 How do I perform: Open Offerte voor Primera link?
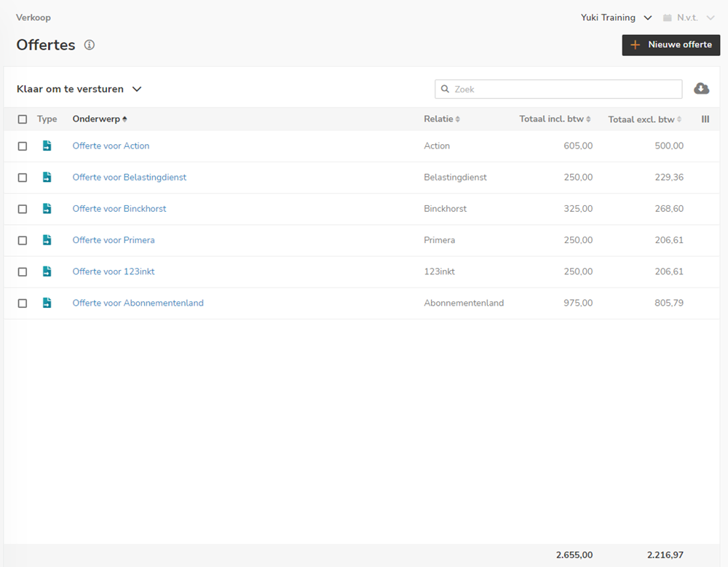114,240
